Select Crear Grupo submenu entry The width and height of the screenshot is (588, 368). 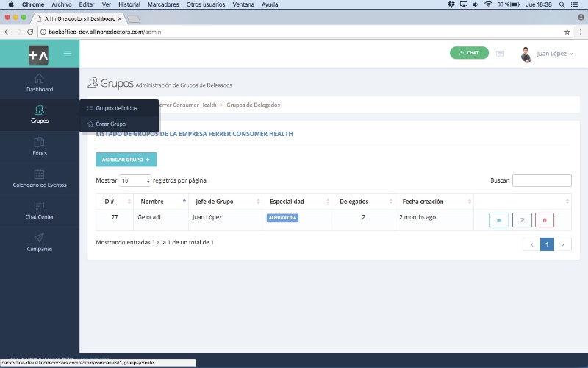[119, 124]
